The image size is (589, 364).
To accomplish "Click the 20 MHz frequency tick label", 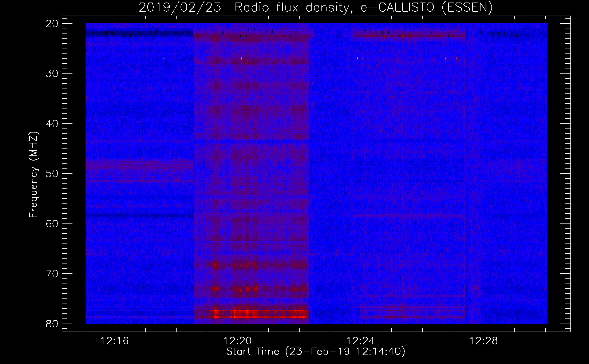I will (52, 24).
